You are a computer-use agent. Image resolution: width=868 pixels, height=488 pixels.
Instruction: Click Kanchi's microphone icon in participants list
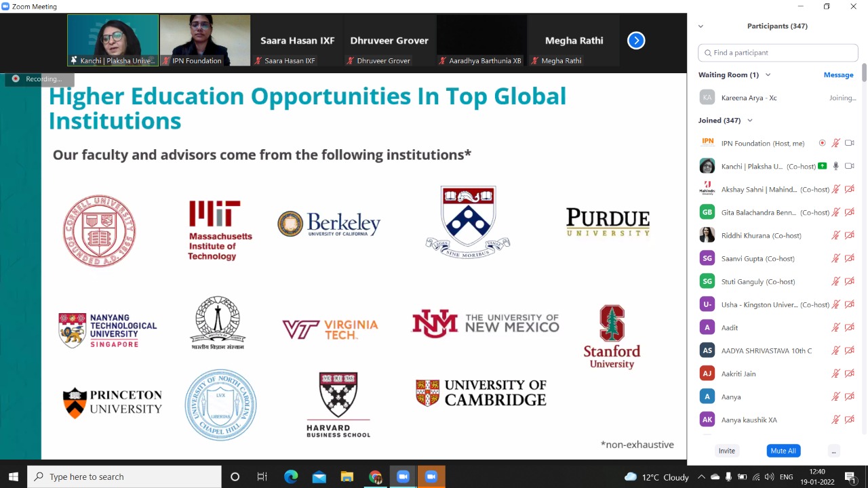[836, 166]
